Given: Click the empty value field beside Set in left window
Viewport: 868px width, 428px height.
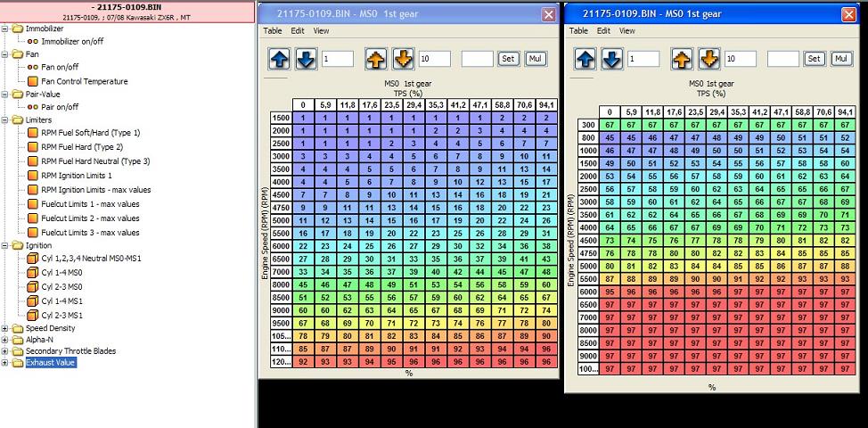Looking at the screenshot, I should 477,59.
